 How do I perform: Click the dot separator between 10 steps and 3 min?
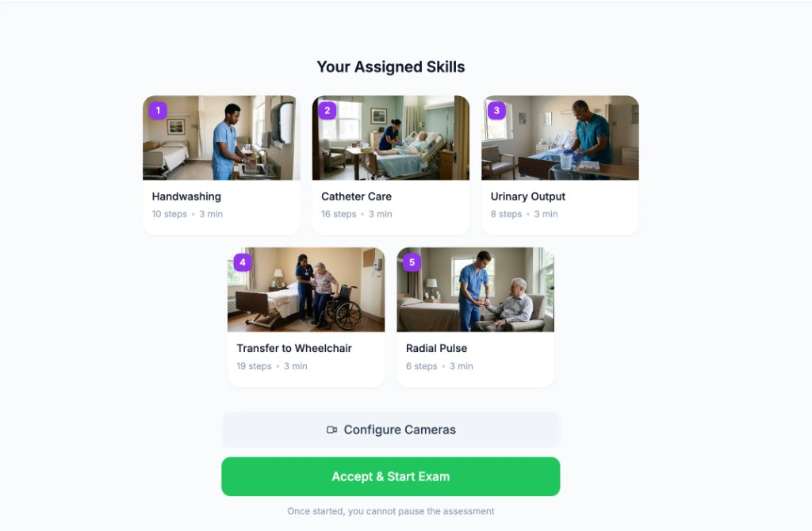[193, 214]
